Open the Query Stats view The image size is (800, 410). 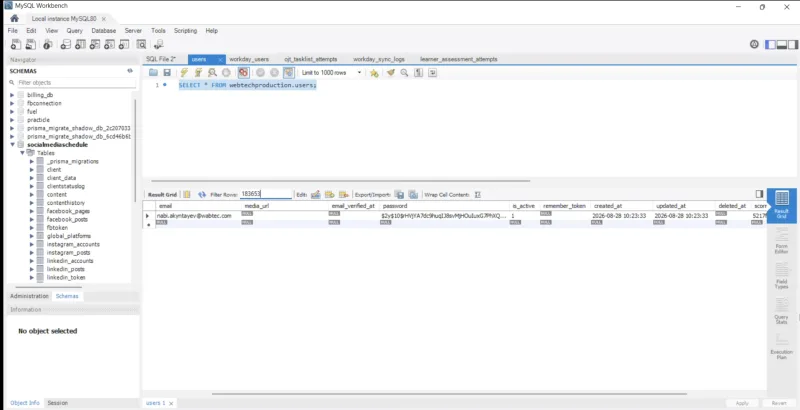[781, 312]
